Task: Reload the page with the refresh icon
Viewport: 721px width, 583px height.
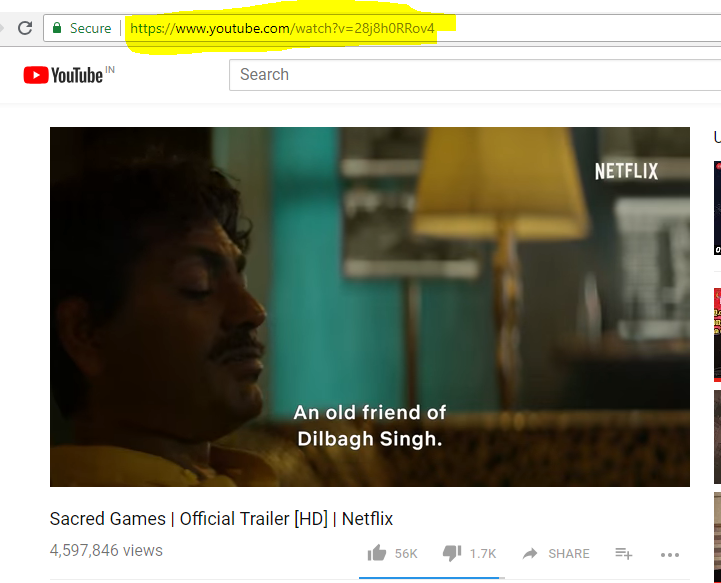Action: click(x=25, y=28)
